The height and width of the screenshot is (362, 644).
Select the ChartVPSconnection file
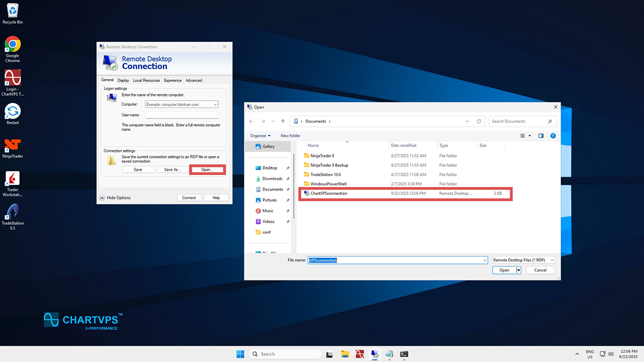[329, 194]
